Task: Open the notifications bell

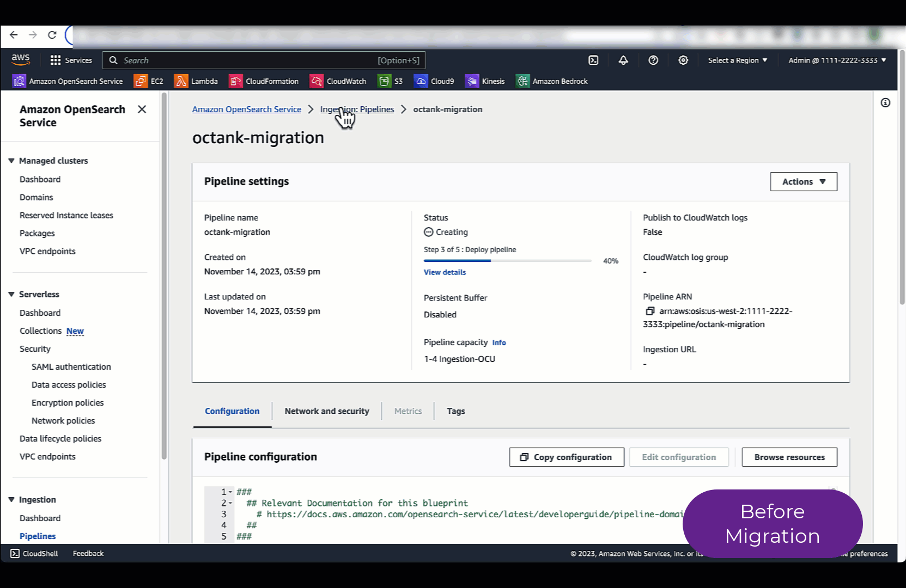Action: tap(623, 60)
